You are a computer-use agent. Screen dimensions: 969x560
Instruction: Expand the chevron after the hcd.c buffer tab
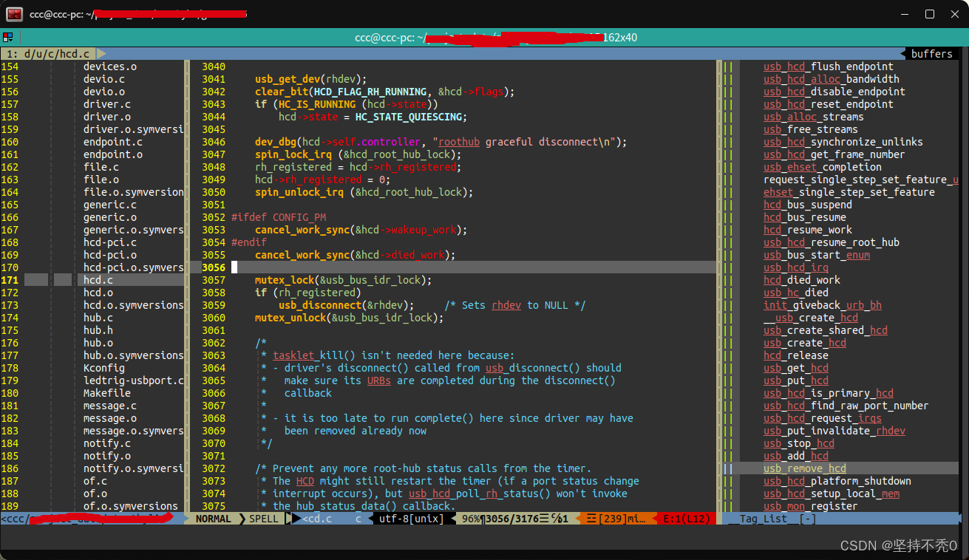(101, 53)
